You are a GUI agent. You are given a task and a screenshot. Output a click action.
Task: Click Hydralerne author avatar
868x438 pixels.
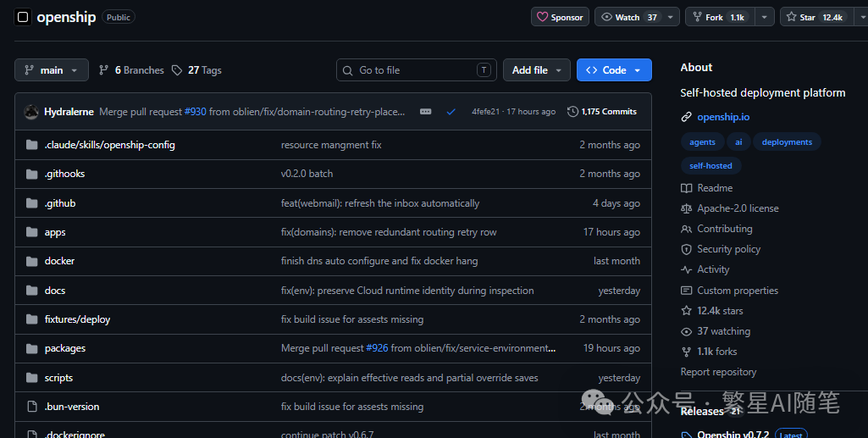coord(31,112)
